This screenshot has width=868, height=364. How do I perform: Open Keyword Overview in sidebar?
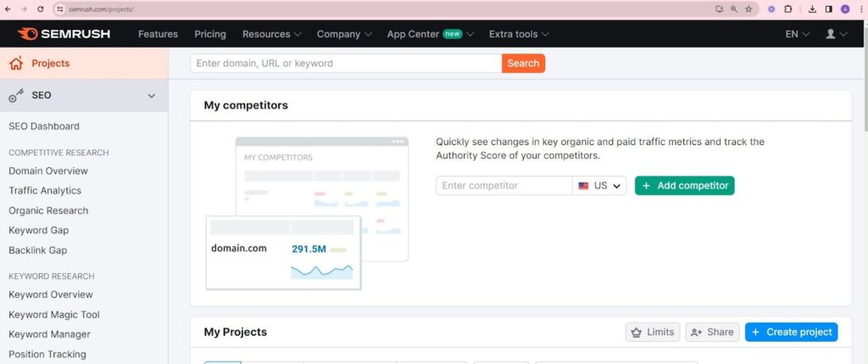[x=51, y=294]
